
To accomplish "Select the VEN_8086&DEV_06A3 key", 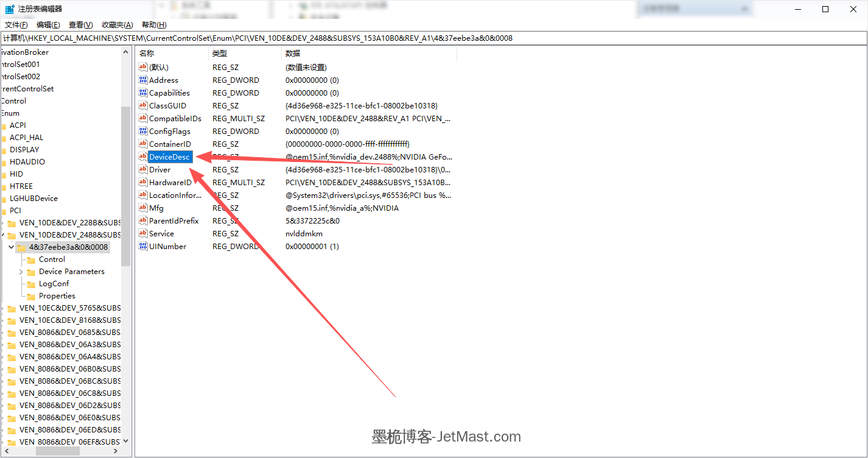I will pos(70,345).
